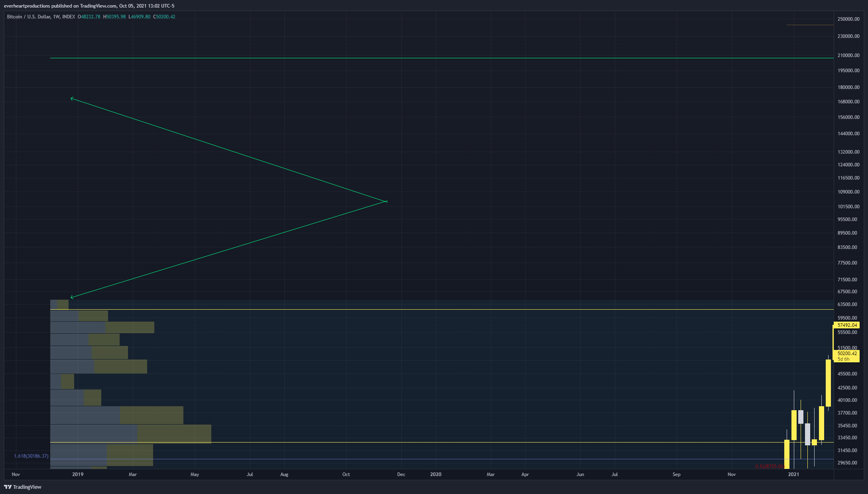The height and width of the screenshot is (494, 868).
Task: Click the low value L46909.80
Action: point(140,17)
